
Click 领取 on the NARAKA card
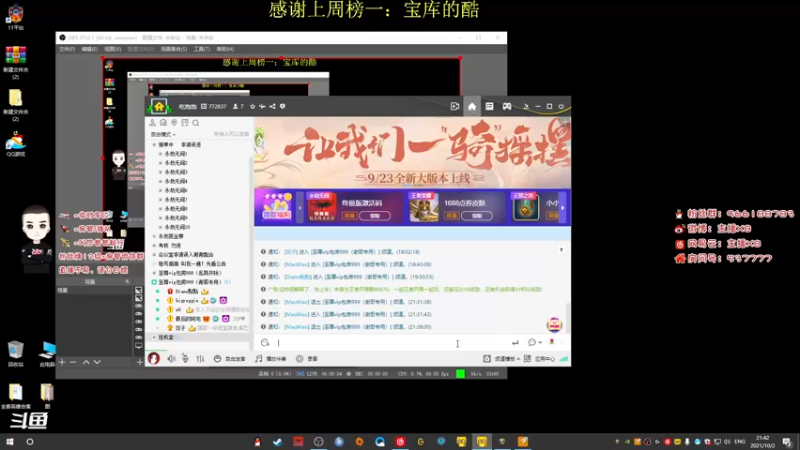point(375,216)
